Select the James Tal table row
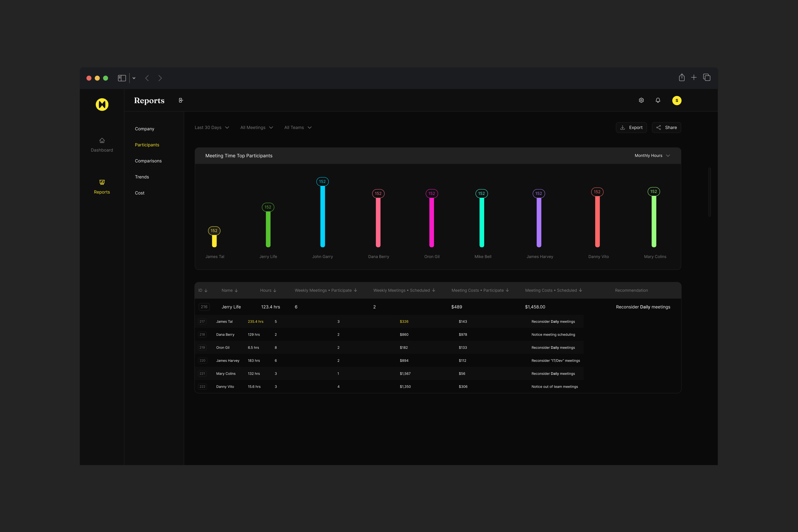The height and width of the screenshot is (532, 798). pos(224,322)
